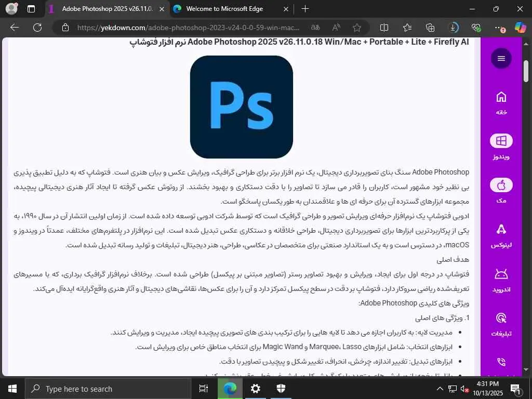Viewport: 532px width, 399px height.
Task: Open the Copilot icon in Edge
Action: 520,28
